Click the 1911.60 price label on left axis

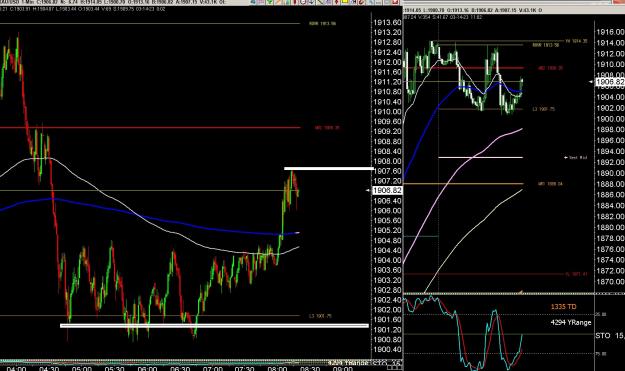[387, 72]
